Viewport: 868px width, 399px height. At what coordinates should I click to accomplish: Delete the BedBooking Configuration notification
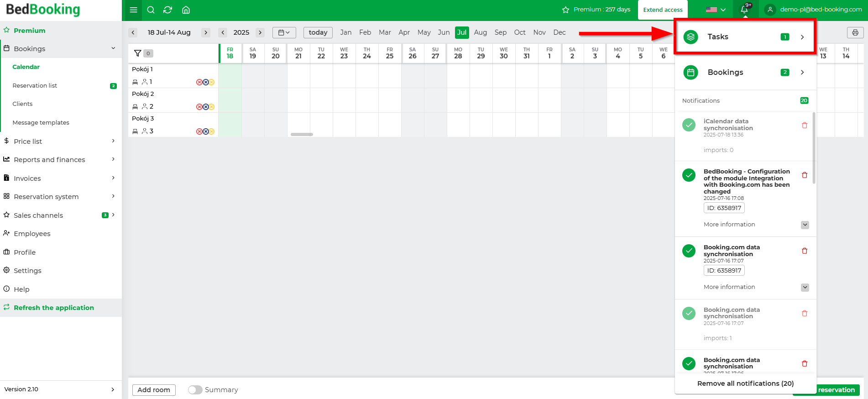805,175
